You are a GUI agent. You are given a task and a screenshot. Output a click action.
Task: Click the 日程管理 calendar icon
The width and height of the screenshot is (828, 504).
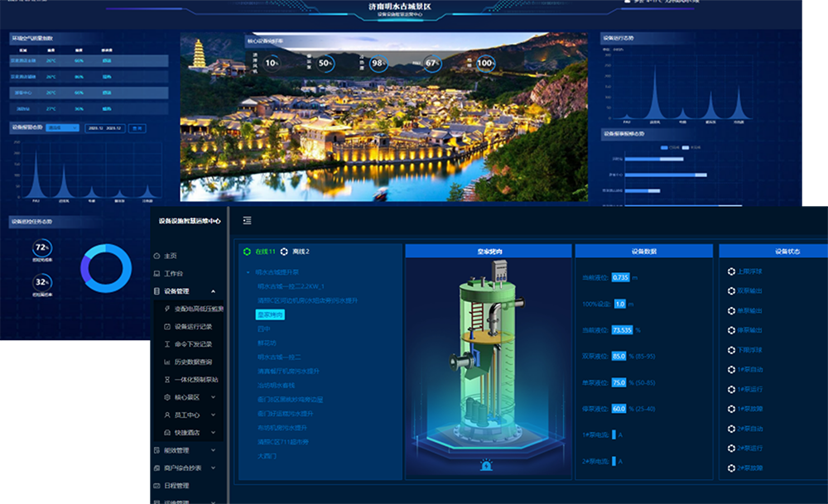pos(157,486)
